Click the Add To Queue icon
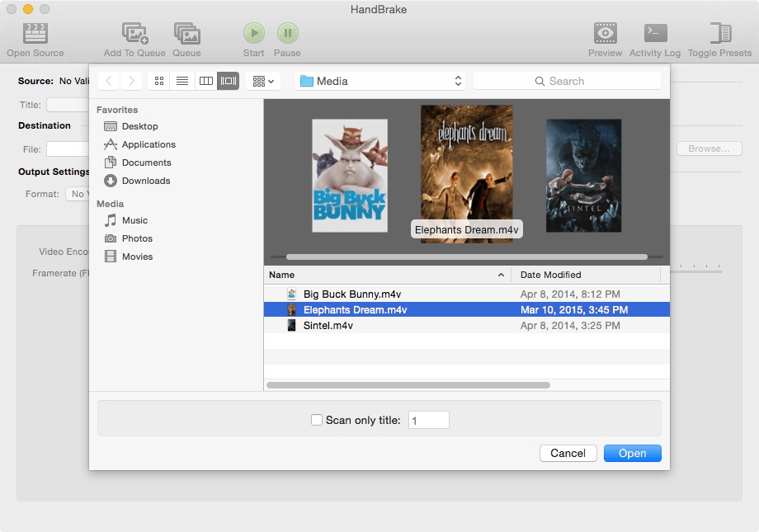The height and width of the screenshot is (532, 759). [134, 34]
